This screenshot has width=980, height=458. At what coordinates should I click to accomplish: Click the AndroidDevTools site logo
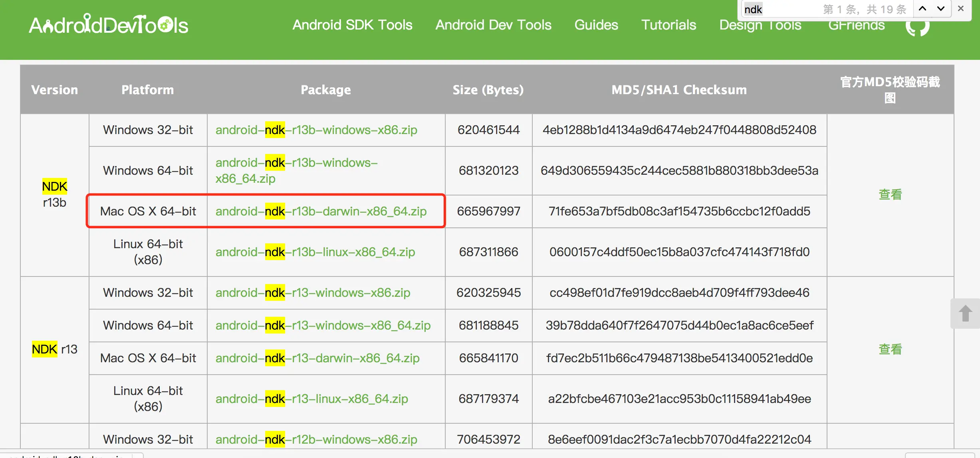click(109, 25)
